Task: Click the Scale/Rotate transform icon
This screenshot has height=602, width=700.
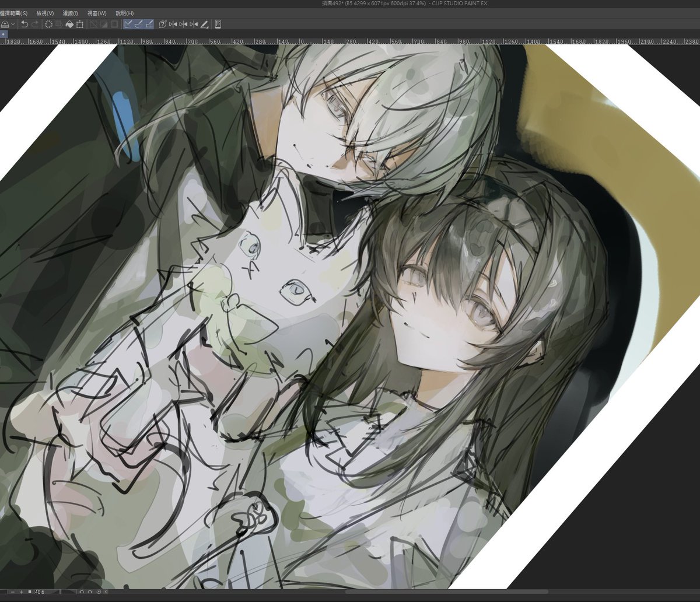Action: tap(80, 24)
